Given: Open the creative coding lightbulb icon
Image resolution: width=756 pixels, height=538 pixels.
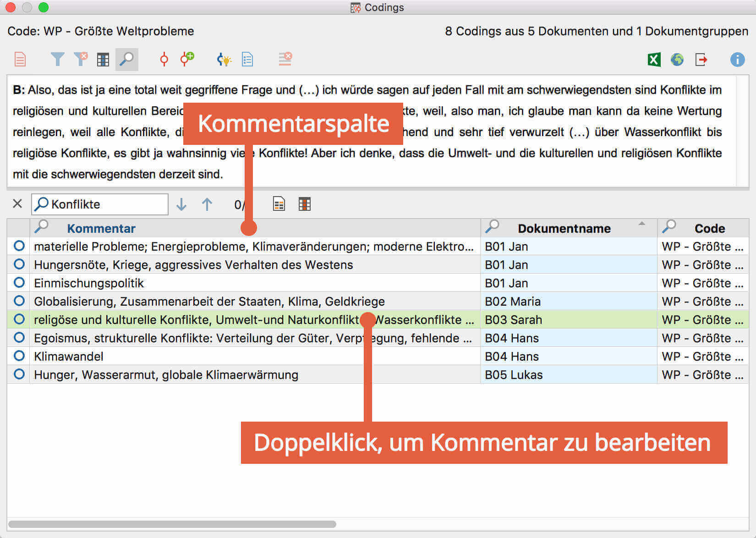Looking at the screenshot, I should (x=224, y=60).
